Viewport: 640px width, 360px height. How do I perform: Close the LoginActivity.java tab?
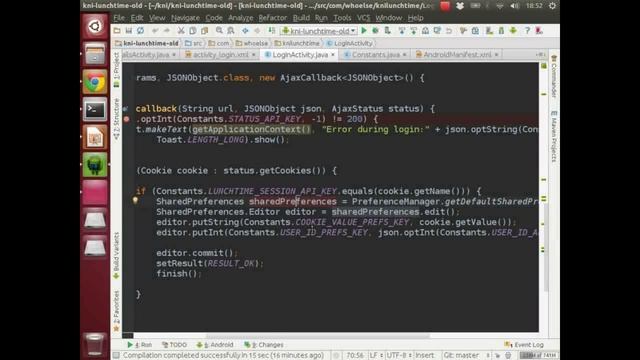pos(333,54)
